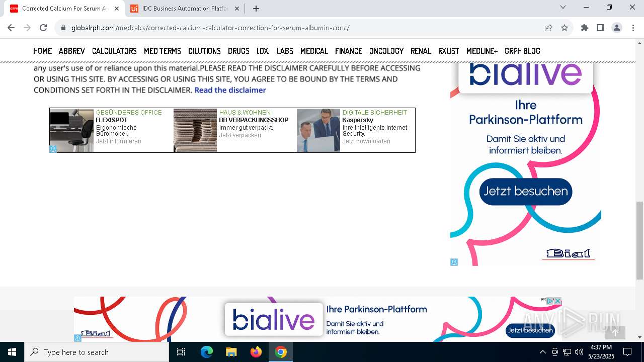The width and height of the screenshot is (644, 362).
Task: Click the scroll-to-top arrow button
Action: click(615, 332)
